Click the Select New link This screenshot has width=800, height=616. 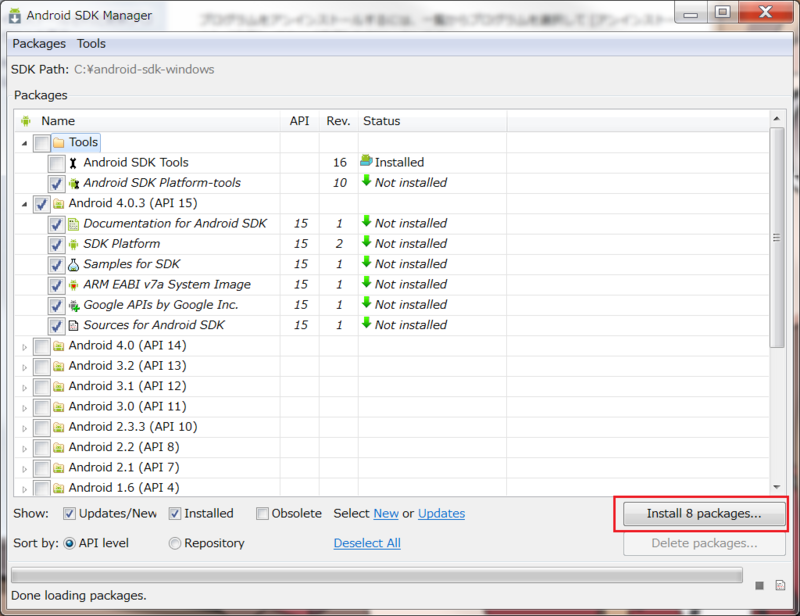pos(386,513)
